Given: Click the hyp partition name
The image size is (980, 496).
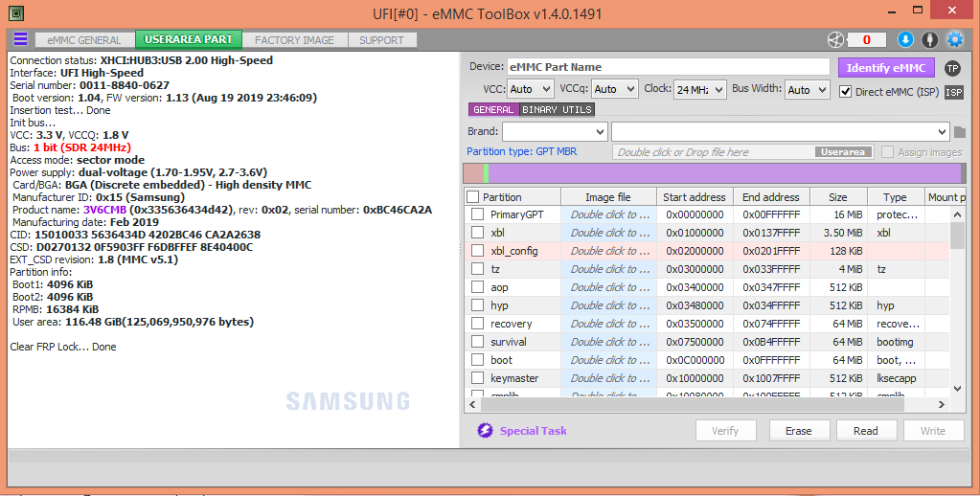Looking at the screenshot, I should tap(499, 305).
